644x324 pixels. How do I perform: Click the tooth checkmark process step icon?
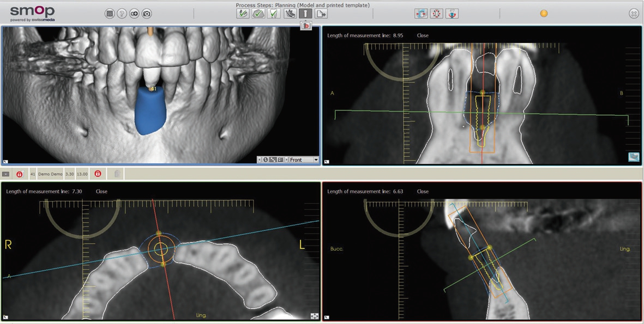click(x=273, y=13)
